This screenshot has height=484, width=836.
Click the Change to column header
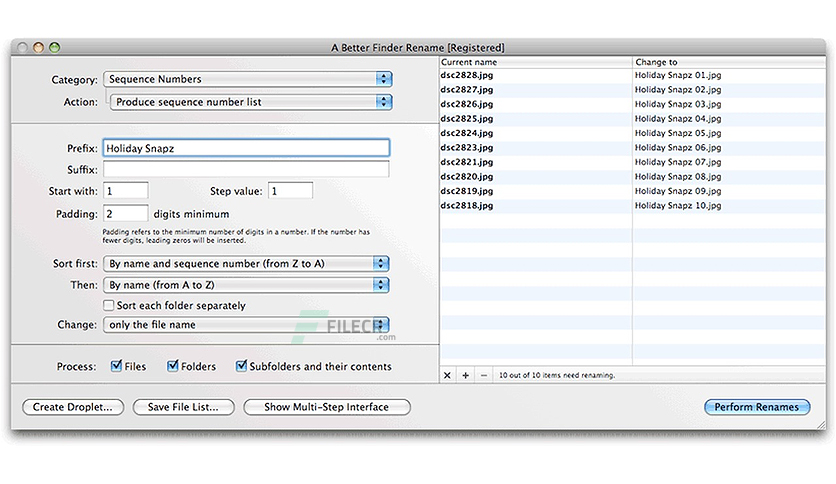pyautogui.click(x=729, y=62)
